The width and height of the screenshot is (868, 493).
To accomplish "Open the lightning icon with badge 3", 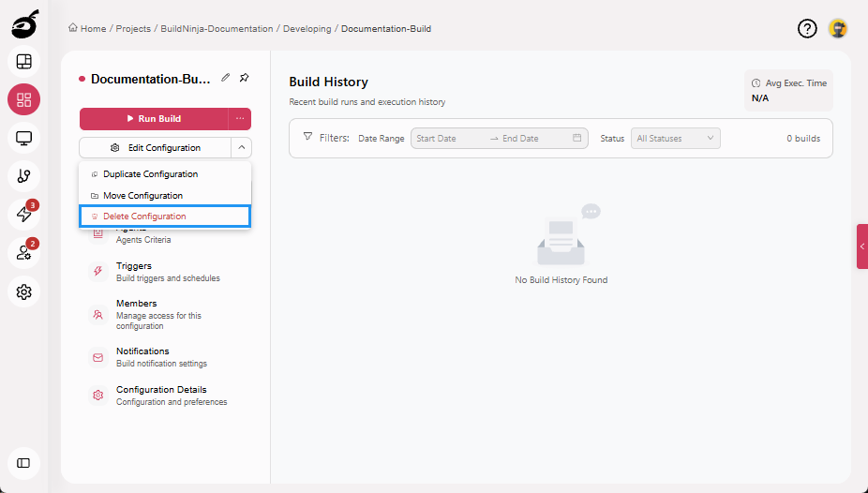I will tap(23, 214).
